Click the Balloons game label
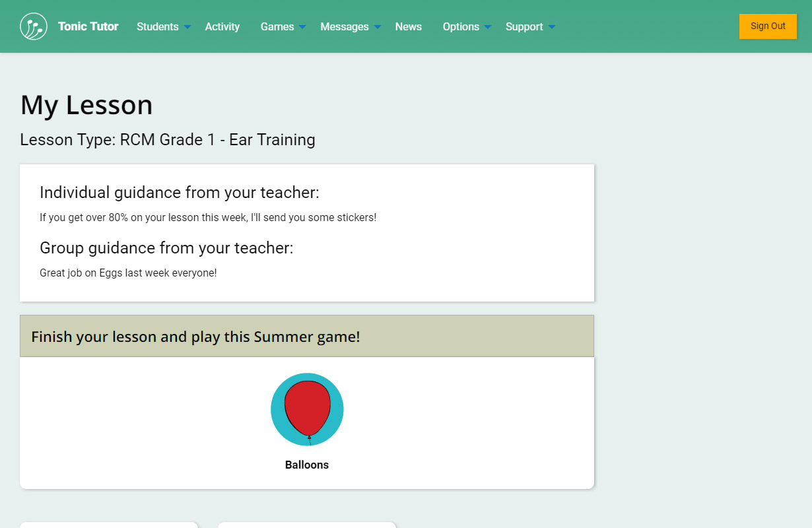The image size is (812, 528). point(307,465)
